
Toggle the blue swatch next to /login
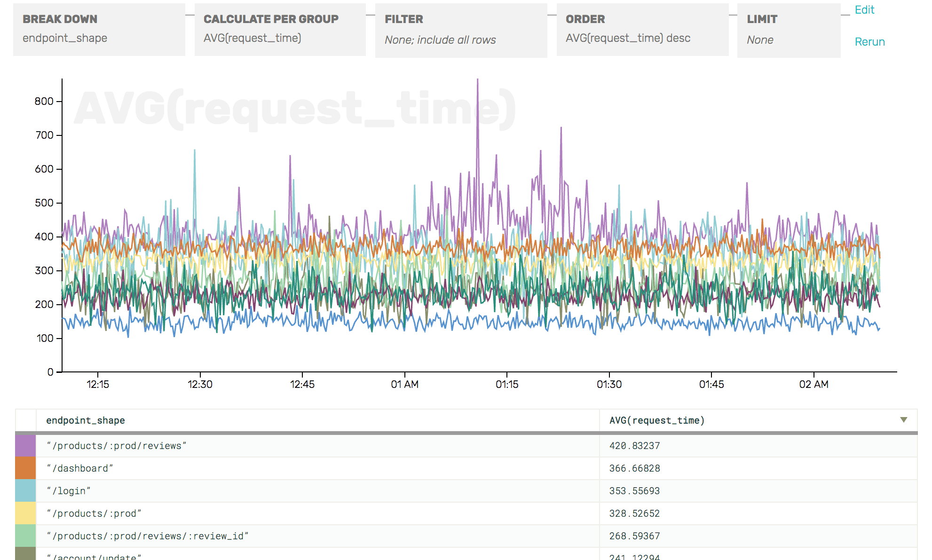tap(25, 490)
